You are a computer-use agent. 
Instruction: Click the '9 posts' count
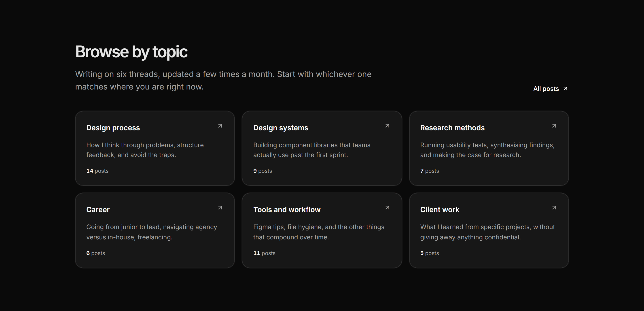pos(263,171)
